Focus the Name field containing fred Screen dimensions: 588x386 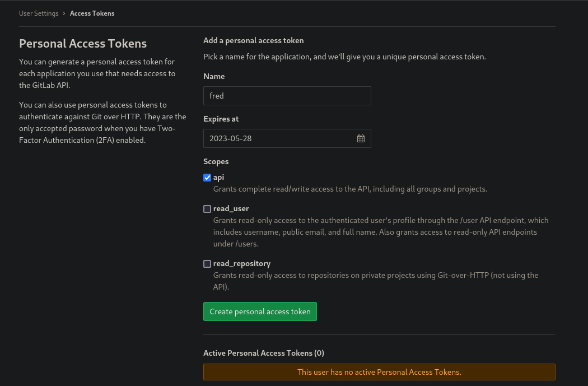pyautogui.click(x=287, y=96)
